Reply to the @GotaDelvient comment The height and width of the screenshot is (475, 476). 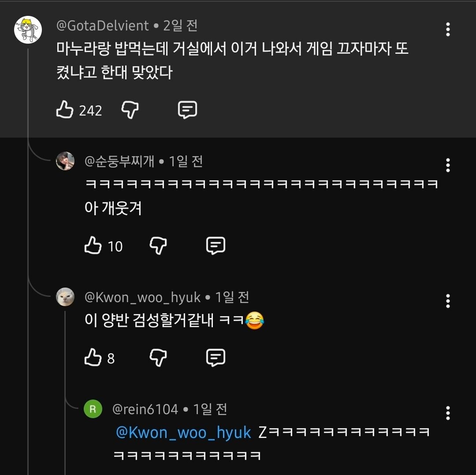pyautogui.click(x=187, y=110)
